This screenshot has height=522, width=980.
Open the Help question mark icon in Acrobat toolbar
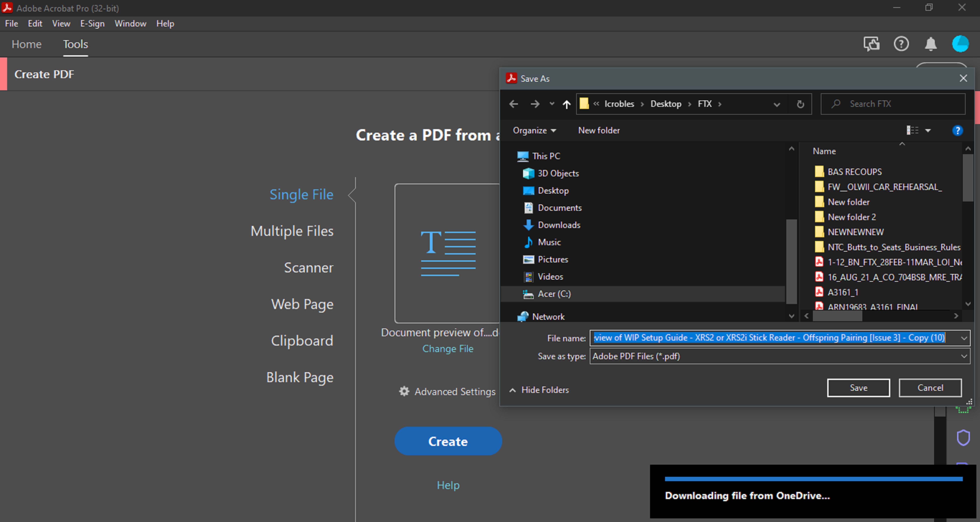[901, 44]
